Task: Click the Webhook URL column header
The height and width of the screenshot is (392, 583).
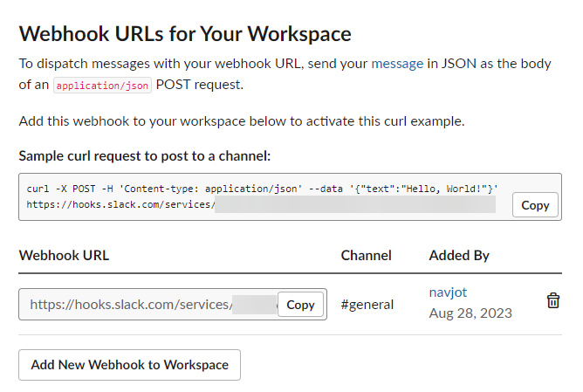Action: [x=64, y=256]
